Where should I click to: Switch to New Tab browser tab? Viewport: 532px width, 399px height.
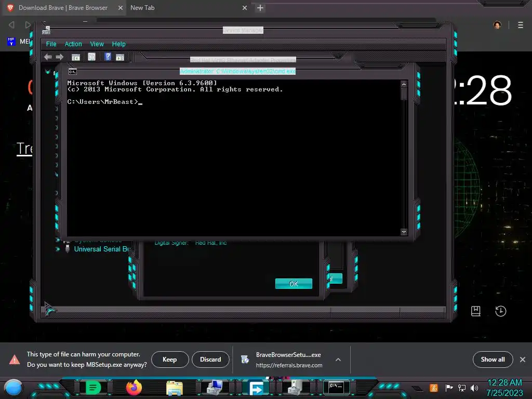tap(142, 7)
